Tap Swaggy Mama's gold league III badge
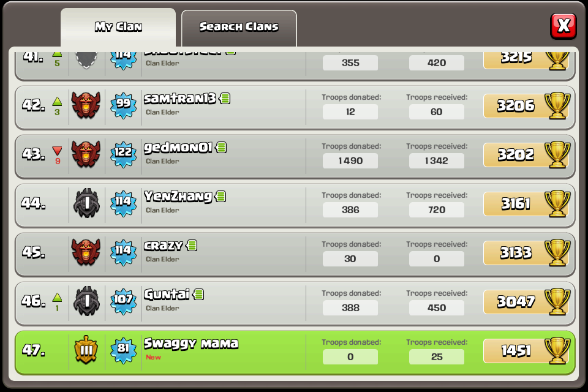 point(86,350)
